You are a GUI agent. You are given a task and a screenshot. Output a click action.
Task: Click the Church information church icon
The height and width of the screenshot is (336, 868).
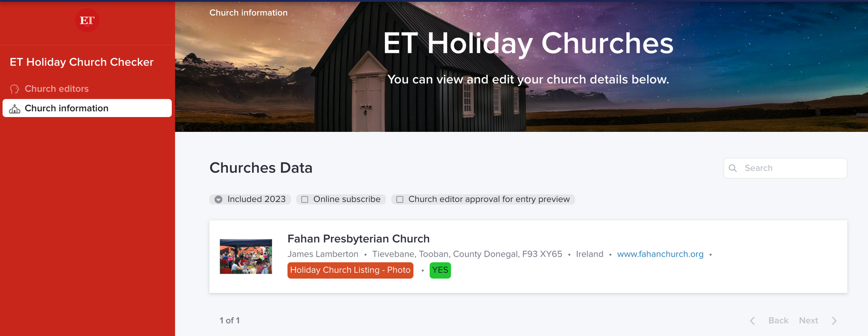click(x=15, y=108)
